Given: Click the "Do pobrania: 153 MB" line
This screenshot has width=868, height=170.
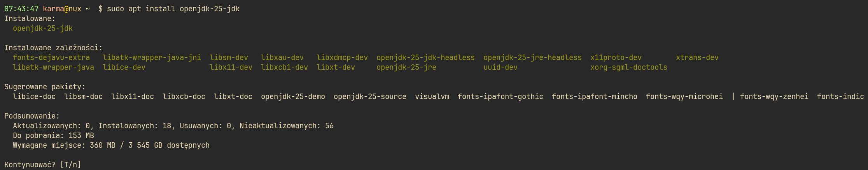Looking at the screenshot, I should [x=53, y=136].
